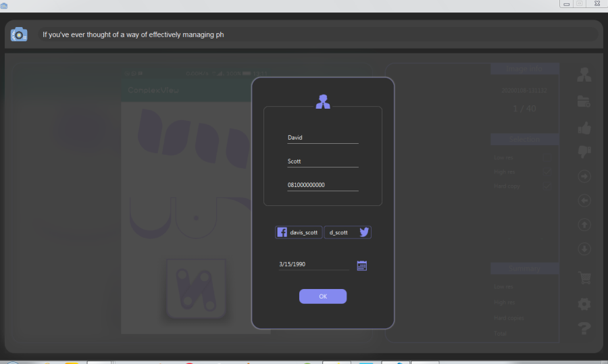Toggle the Low res checkbox
608x364 pixels.
(547, 157)
